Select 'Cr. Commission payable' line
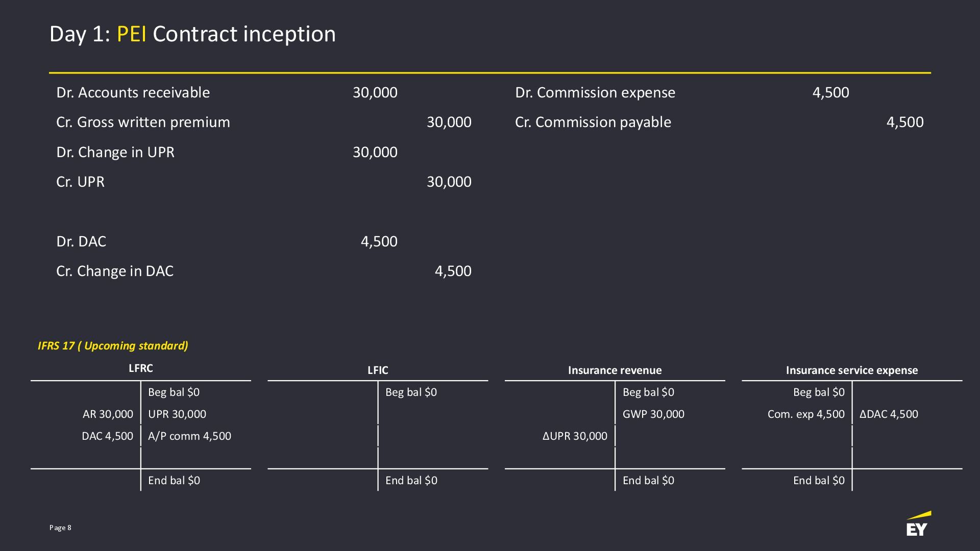 pyautogui.click(x=593, y=122)
